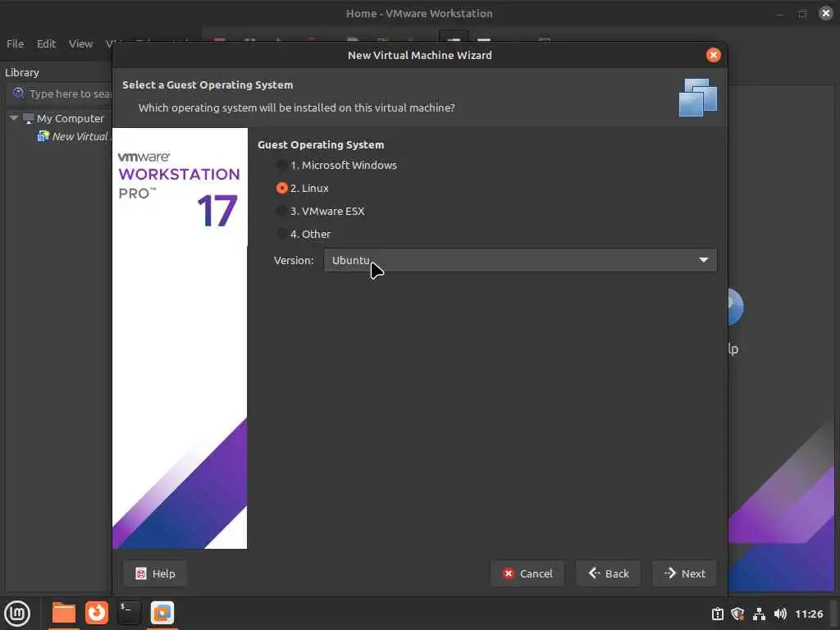The image size is (840, 630).
Task: Open the Files folder from taskbar
Action: 63,614
